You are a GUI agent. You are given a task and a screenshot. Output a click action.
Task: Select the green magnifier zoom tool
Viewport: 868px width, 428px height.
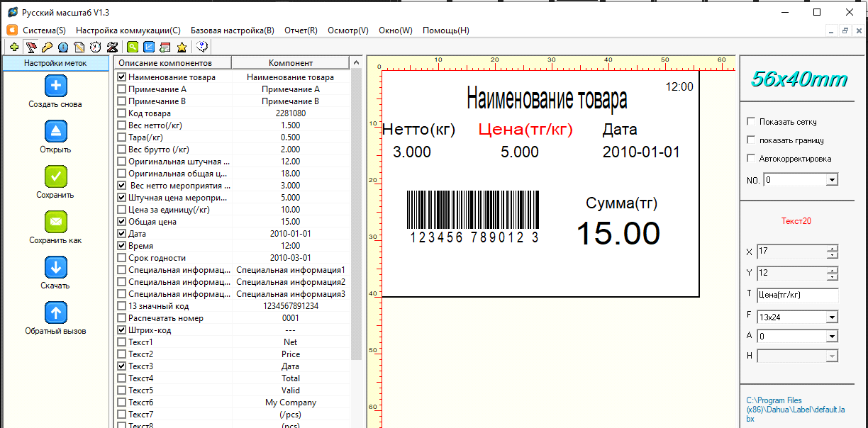click(132, 47)
